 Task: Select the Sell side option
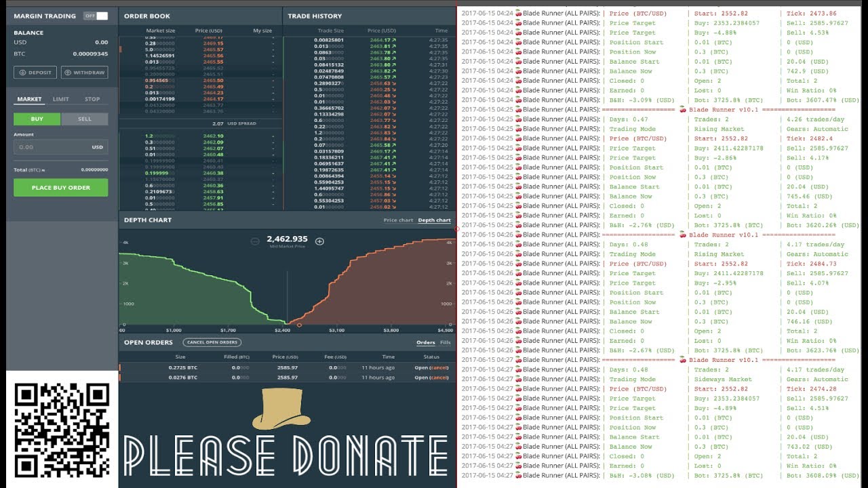(x=85, y=119)
